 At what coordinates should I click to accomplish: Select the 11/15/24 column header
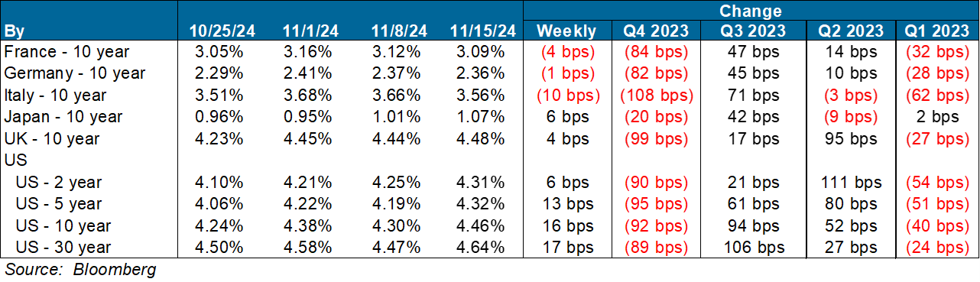coord(482,31)
